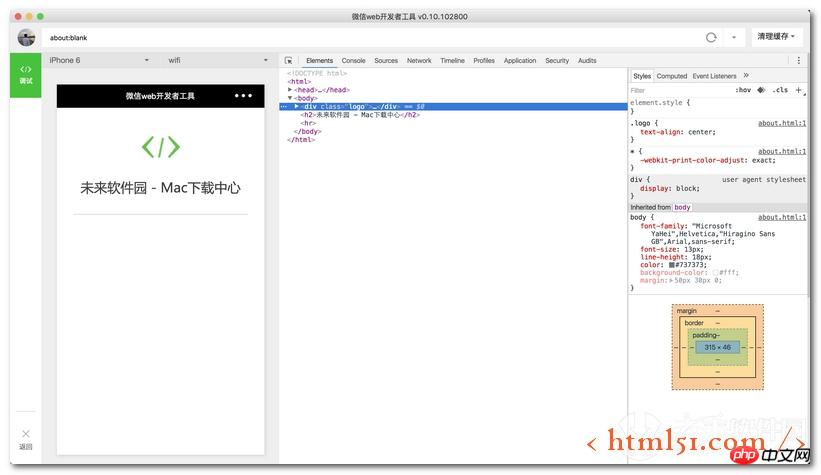Viewport: 821px width, 475px height.
Task: Open about.html:1 link for .logo rule
Action: coord(781,124)
